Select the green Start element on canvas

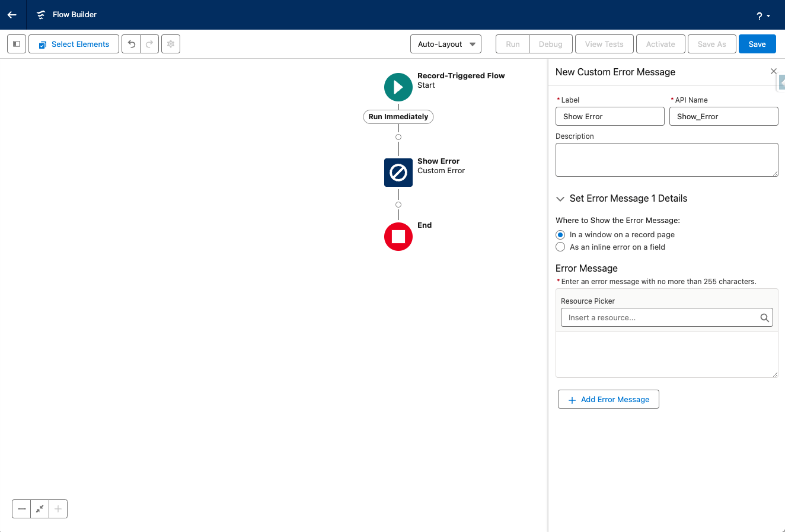point(398,87)
